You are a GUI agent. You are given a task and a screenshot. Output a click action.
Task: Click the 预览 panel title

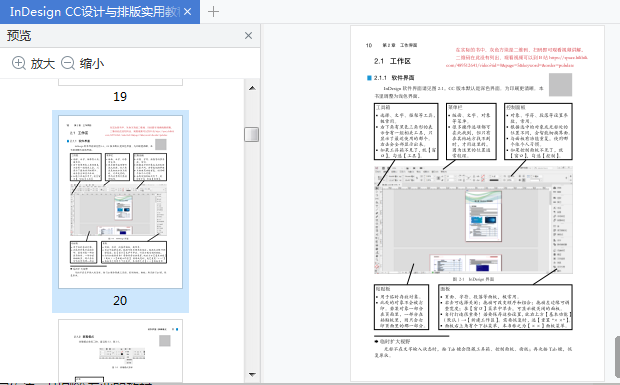point(19,36)
